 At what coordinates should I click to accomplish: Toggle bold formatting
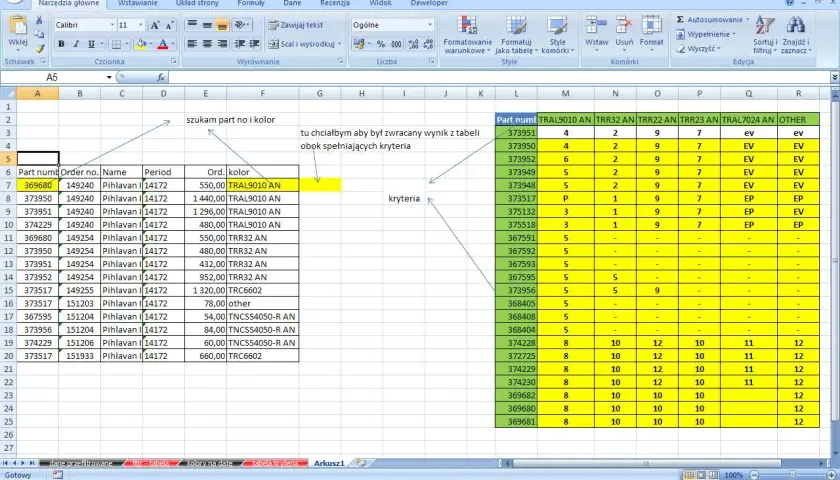tap(61, 44)
